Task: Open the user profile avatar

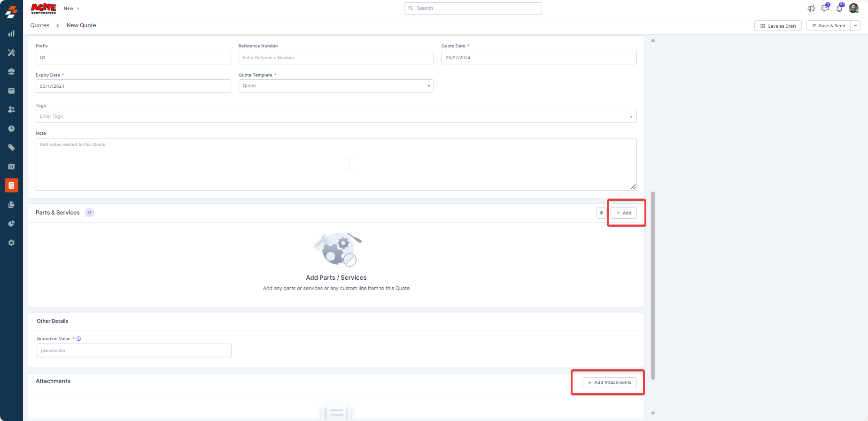Action: tap(854, 8)
